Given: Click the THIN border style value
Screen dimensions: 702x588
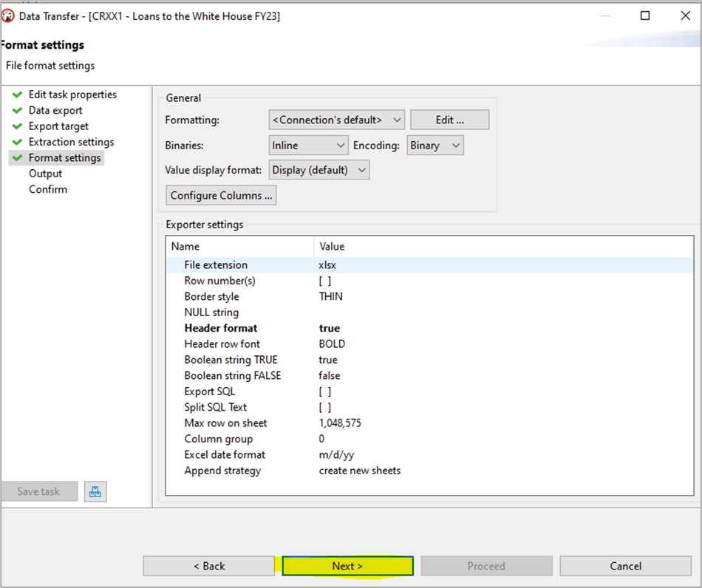Looking at the screenshot, I should pyautogui.click(x=331, y=297).
